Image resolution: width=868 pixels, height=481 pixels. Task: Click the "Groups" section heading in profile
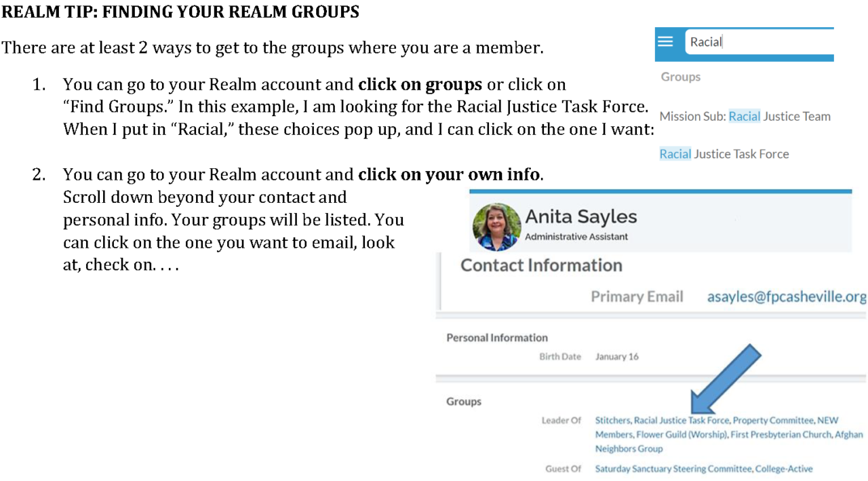[x=464, y=402]
